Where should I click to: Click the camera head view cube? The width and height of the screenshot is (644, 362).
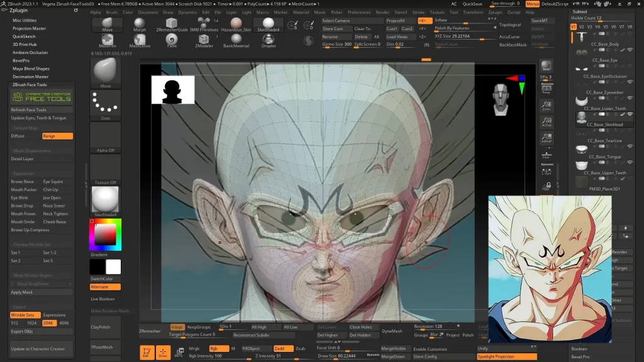click(501, 99)
